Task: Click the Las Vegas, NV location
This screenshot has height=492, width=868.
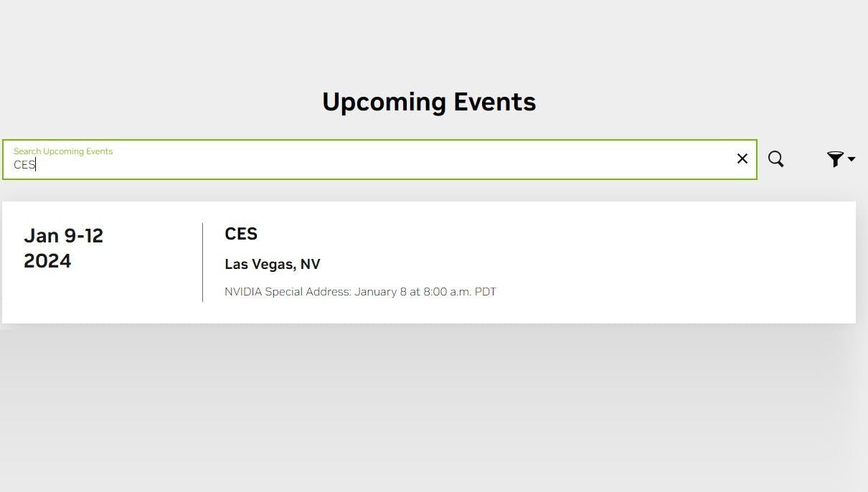Action: [273, 264]
